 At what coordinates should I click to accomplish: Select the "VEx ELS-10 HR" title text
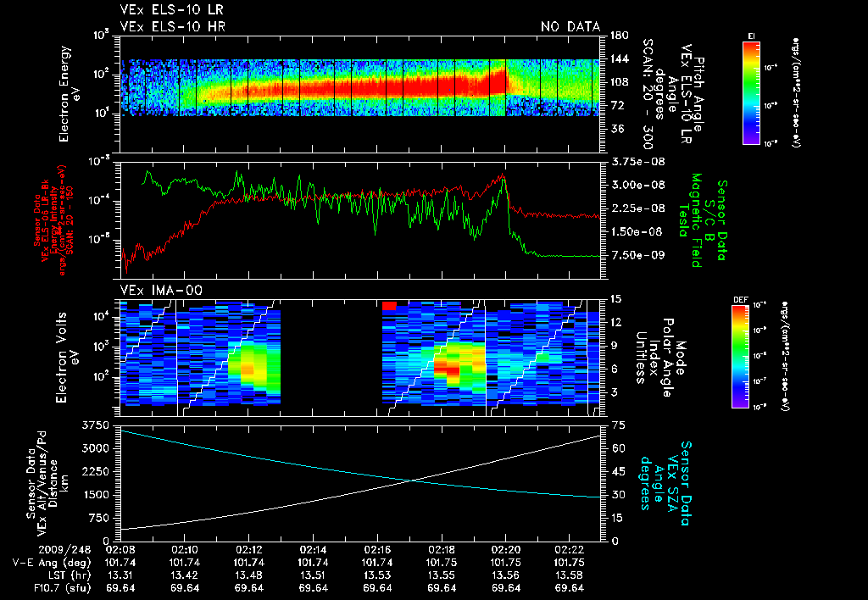pos(173,26)
